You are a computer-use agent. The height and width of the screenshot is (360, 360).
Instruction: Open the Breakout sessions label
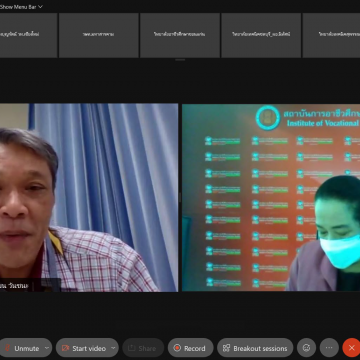tap(260, 348)
